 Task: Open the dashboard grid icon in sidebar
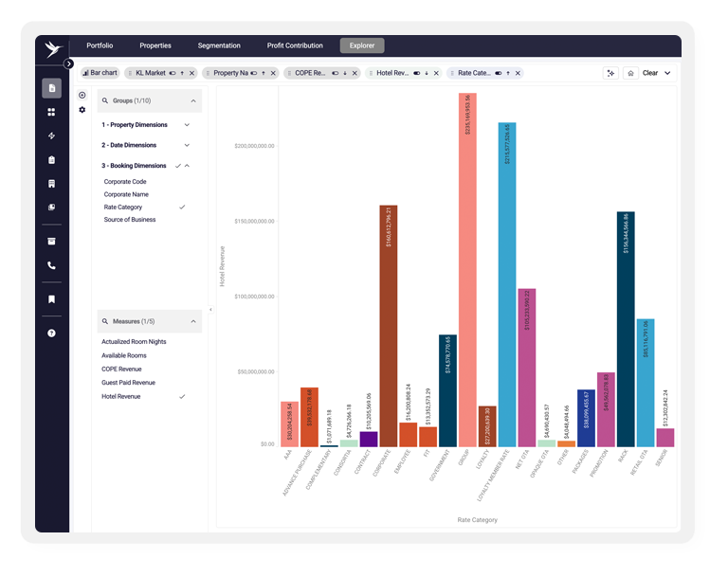point(51,112)
